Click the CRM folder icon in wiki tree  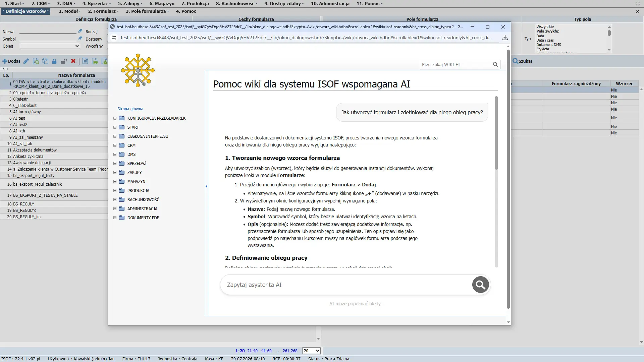coord(122,145)
